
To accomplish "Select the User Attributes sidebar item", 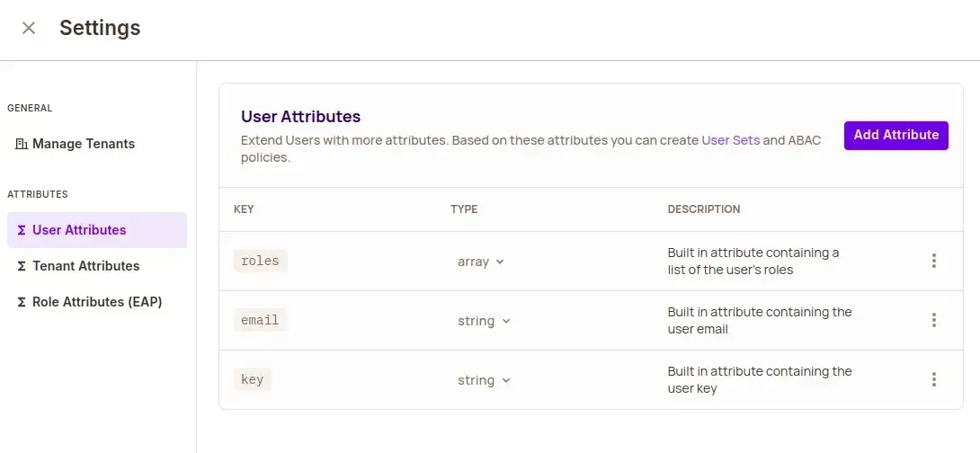I will 79,230.
